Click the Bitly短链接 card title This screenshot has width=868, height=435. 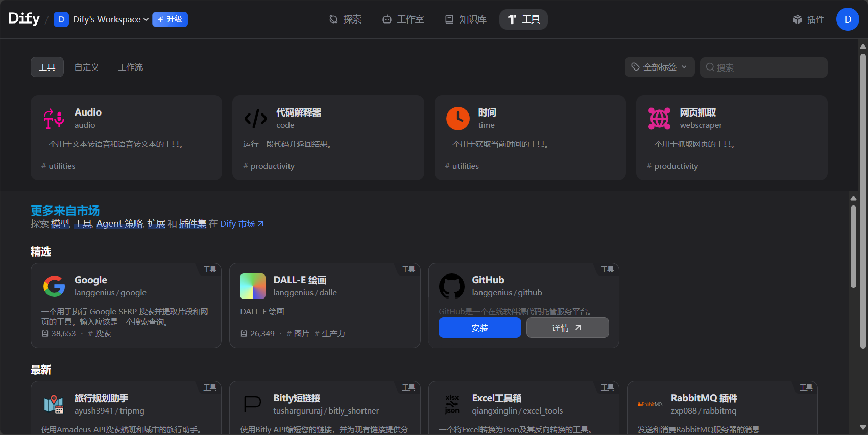[x=297, y=398]
